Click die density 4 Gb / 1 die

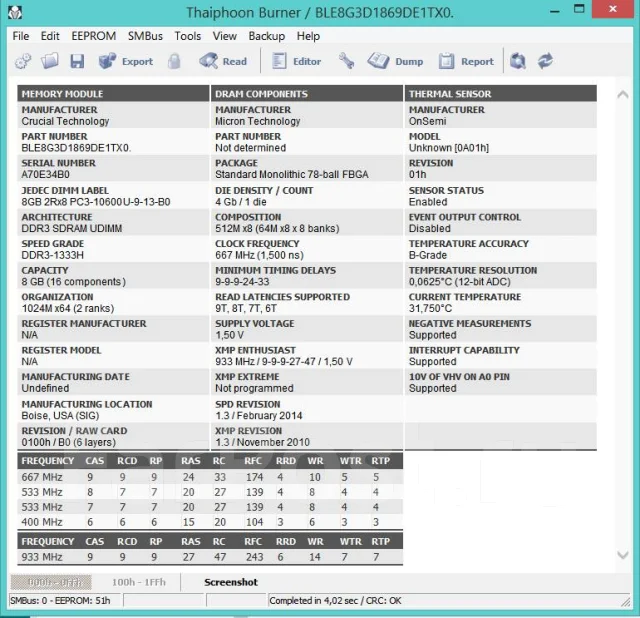(241, 202)
